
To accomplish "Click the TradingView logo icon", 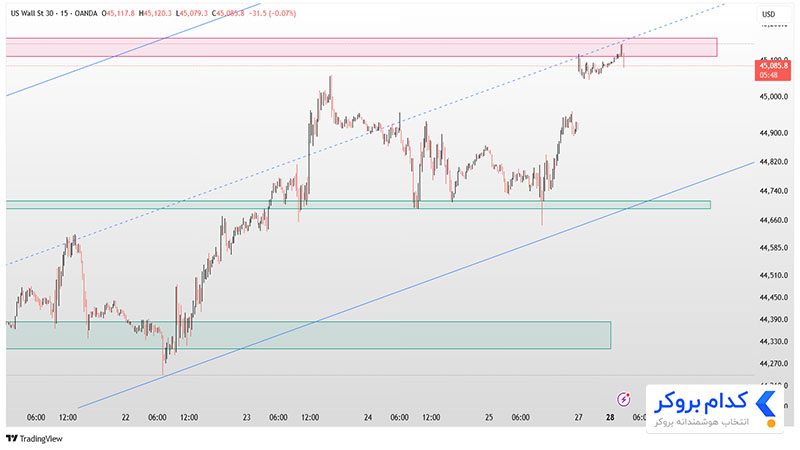I will pos(12,438).
